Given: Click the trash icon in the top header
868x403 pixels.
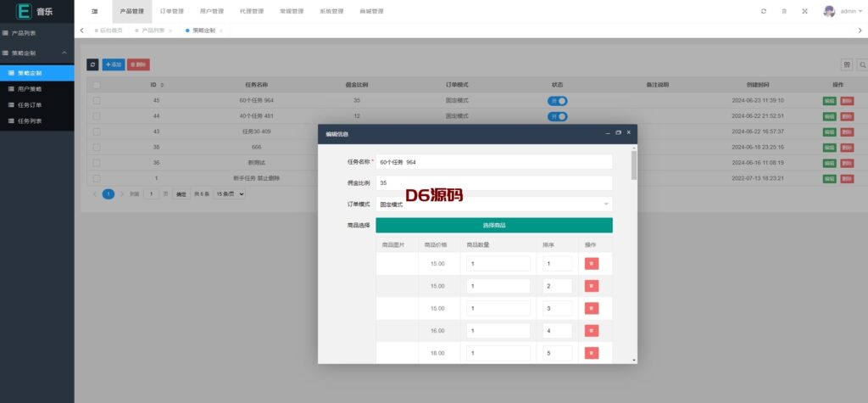Looking at the screenshot, I should 784,11.
